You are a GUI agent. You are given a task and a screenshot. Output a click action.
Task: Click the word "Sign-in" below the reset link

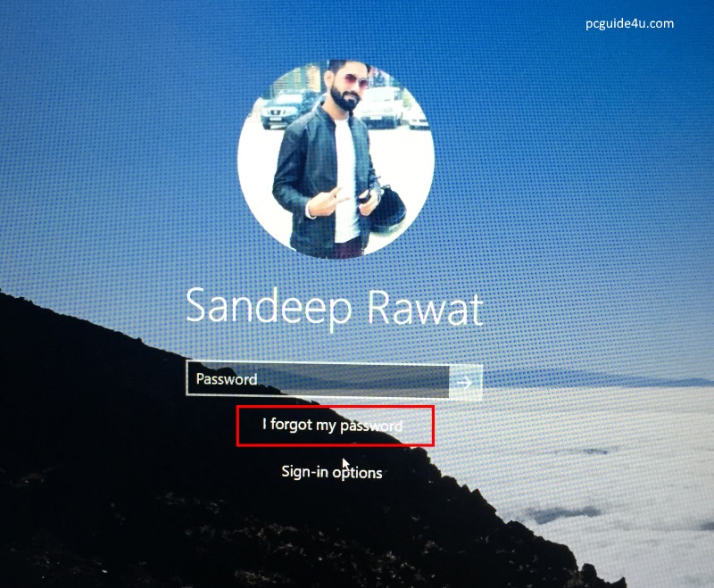point(304,472)
